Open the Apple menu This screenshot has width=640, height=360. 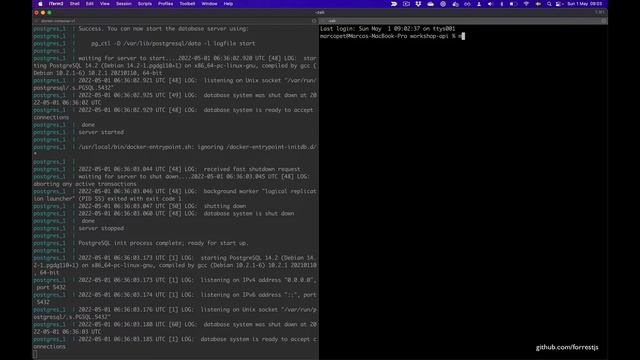(x=40, y=4)
